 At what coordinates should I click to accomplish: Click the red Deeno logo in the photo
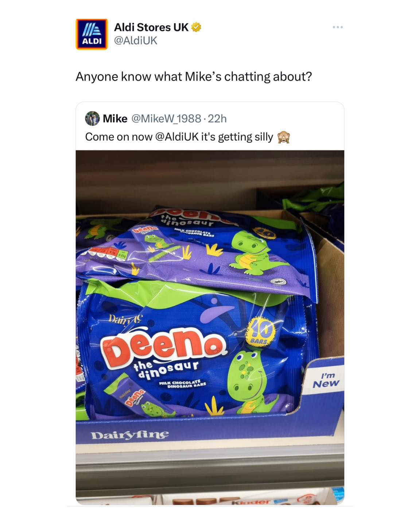(x=164, y=345)
